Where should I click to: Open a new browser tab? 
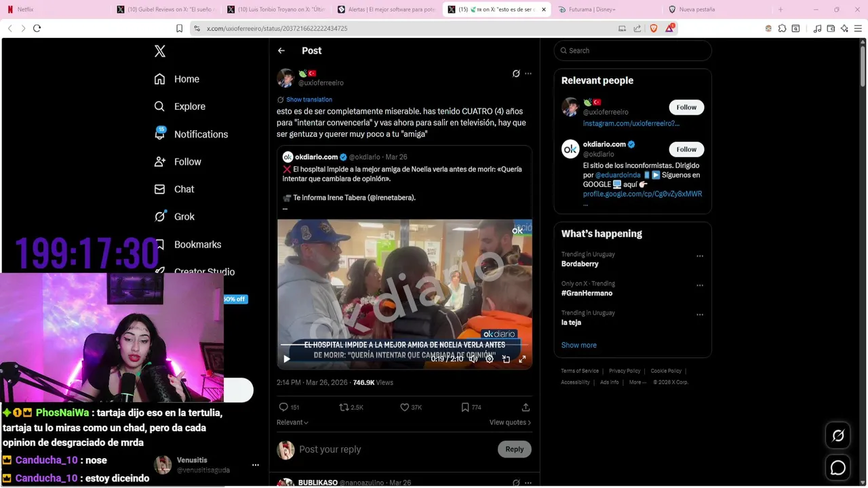click(x=781, y=9)
